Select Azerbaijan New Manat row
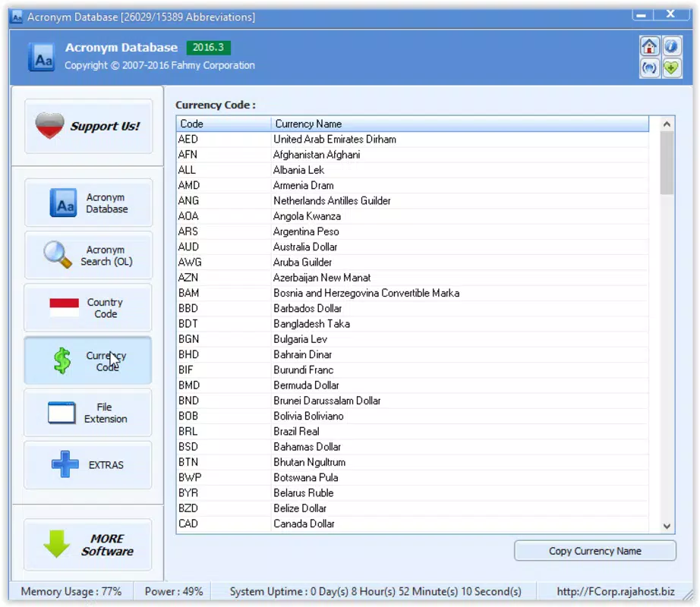The height and width of the screenshot is (607, 700). point(412,278)
